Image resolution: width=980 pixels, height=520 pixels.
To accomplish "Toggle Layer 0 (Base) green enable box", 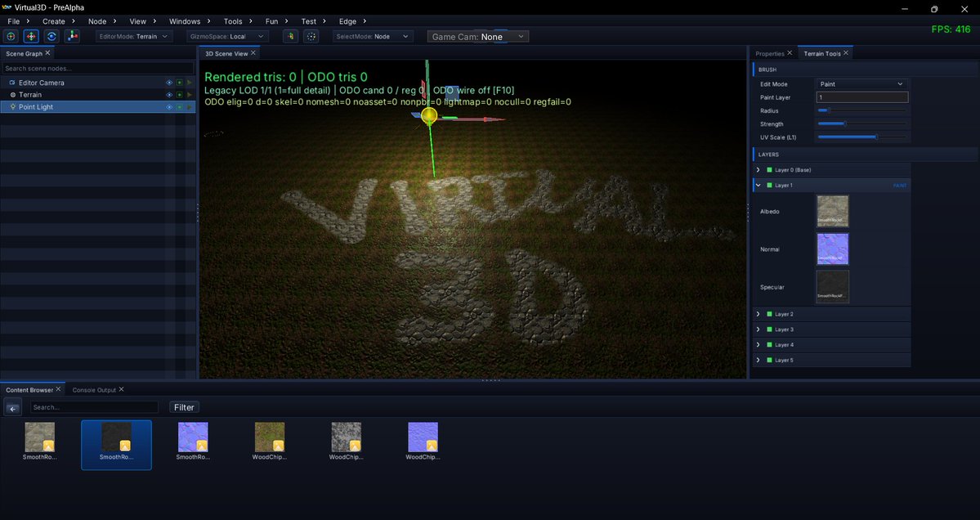I will (x=769, y=170).
